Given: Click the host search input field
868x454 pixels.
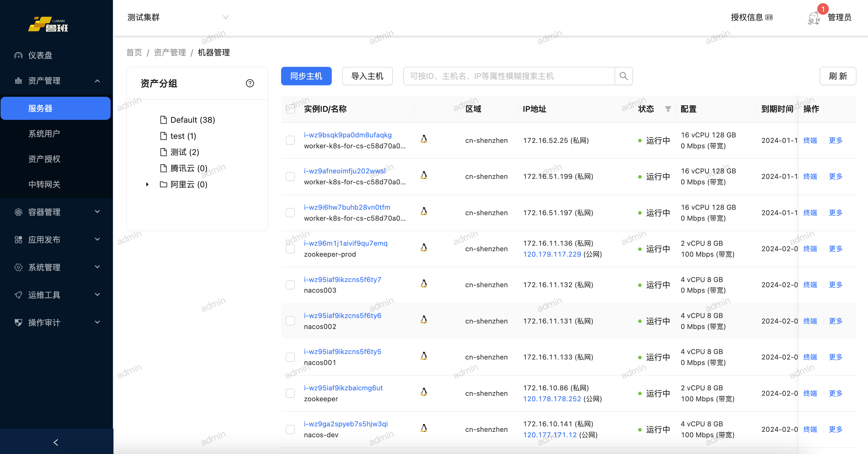Looking at the screenshot, I should 509,76.
